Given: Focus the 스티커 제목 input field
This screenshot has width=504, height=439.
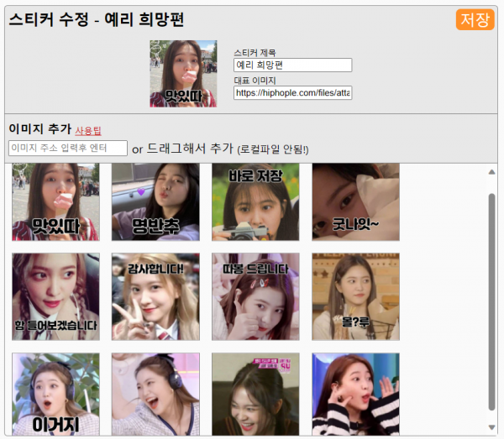Looking at the screenshot, I should click(292, 65).
